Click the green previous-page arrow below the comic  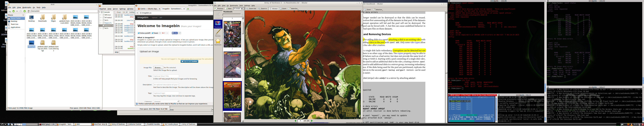[x=295, y=121]
